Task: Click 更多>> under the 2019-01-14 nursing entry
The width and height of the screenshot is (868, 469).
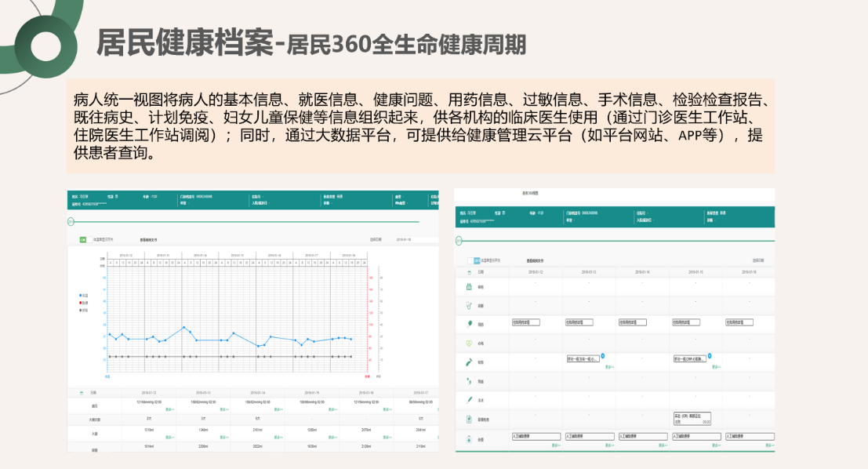Action: click(663, 445)
